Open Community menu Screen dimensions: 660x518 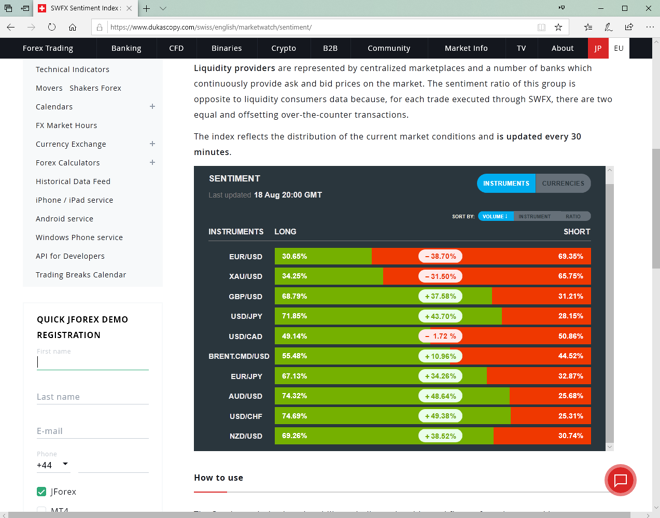point(389,48)
